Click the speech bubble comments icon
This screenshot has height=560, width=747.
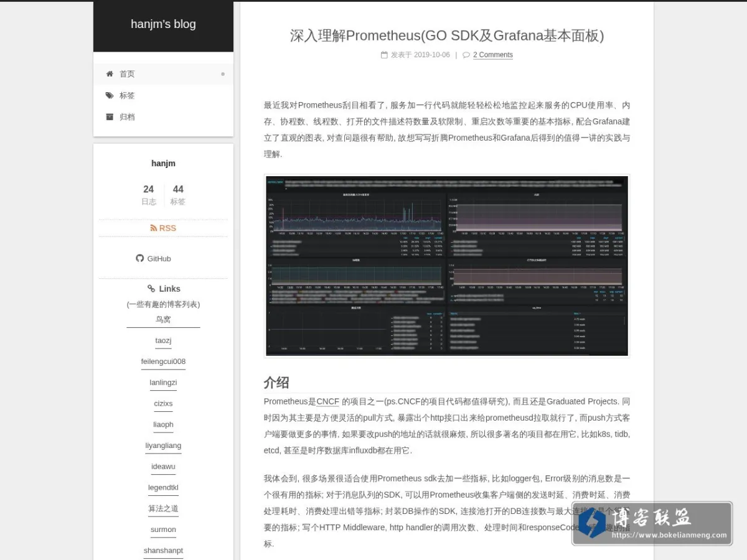[x=466, y=55]
